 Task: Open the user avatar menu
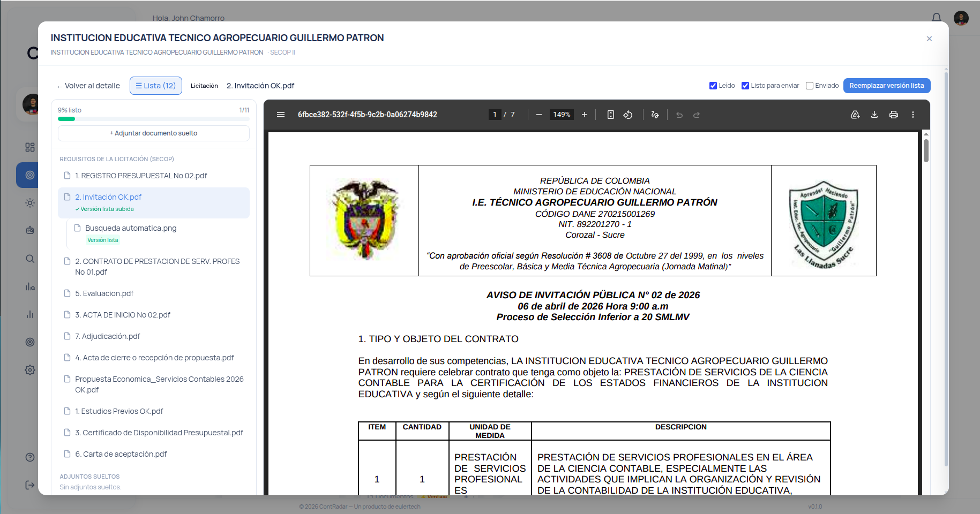961,18
